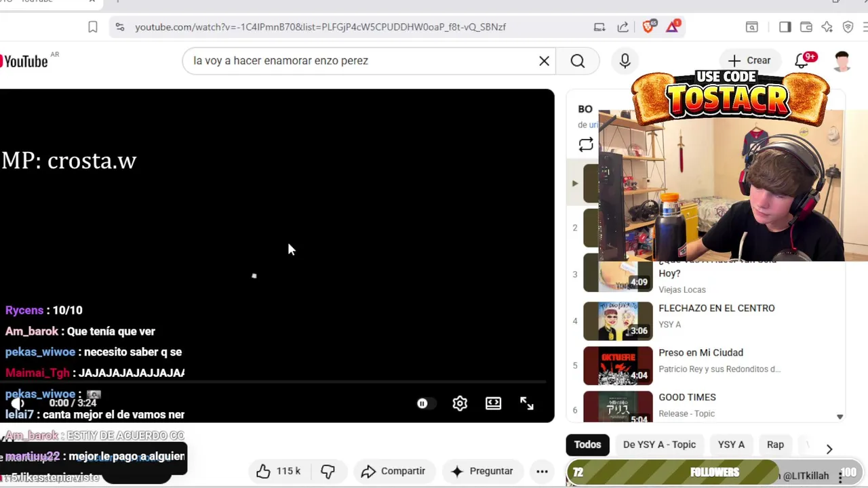Open Brave Rewards triangle icon
This screenshot has width=868, height=488.
(x=673, y=26)
